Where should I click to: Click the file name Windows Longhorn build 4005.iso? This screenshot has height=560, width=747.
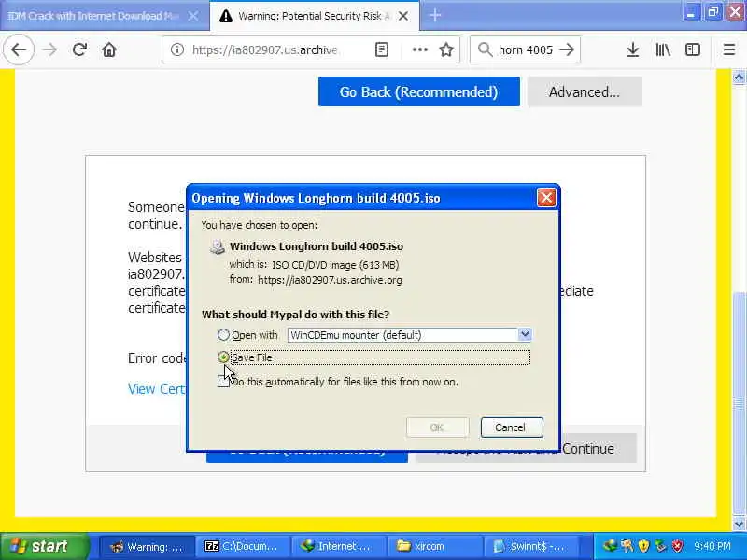317,246
